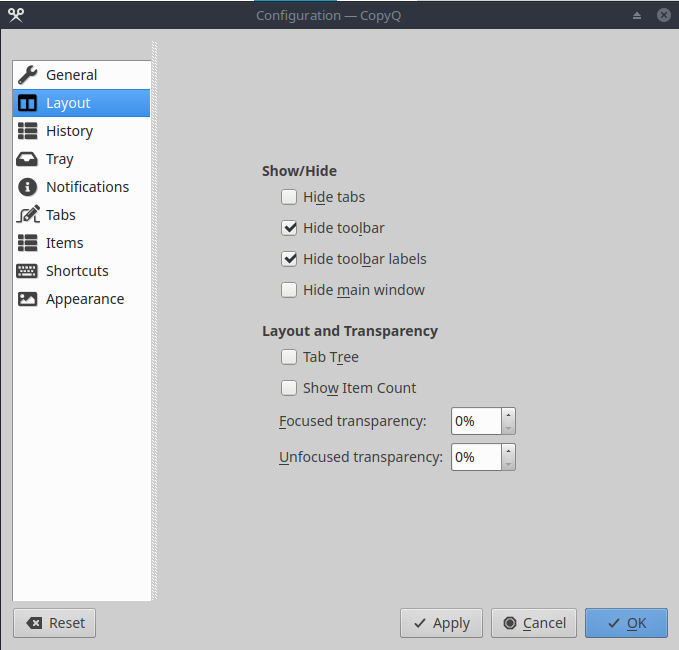
Task: Open the History settings page
Action: [81, 131]
